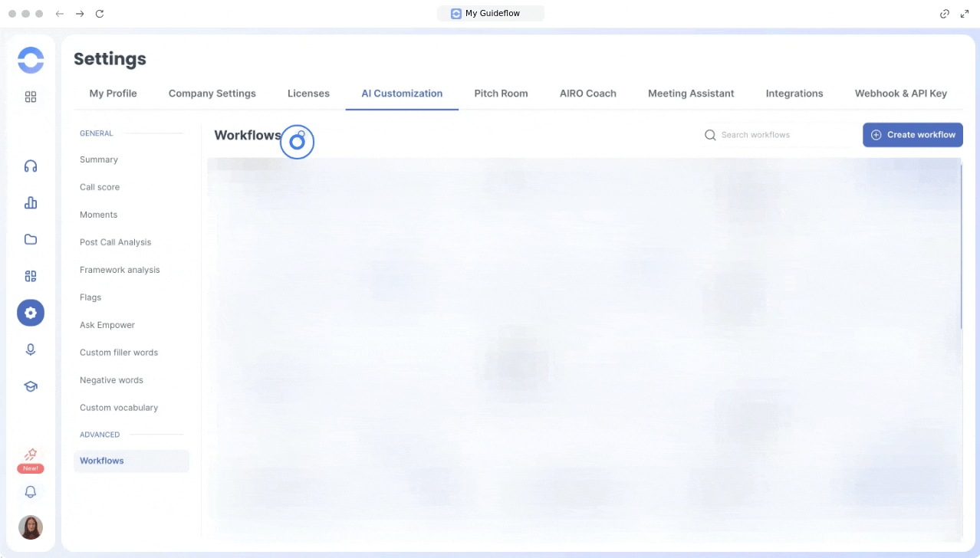Click the grid apps icon below logo
This screenshot has height=558, width=980.
pos(31,97)
